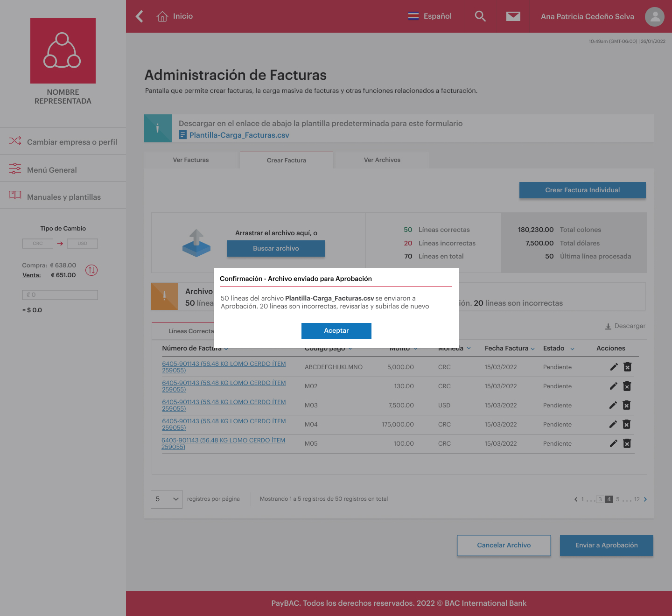Toggle the currency swap arrows in Tipo de Cambio

(91, 270)
